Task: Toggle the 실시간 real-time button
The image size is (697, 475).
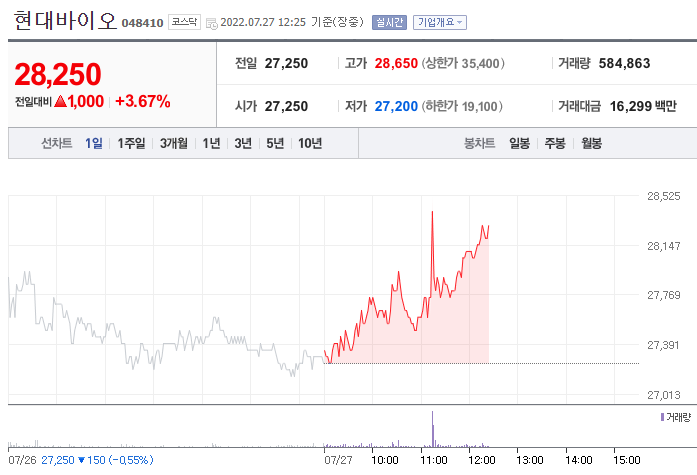Action: tap(389, 22)
